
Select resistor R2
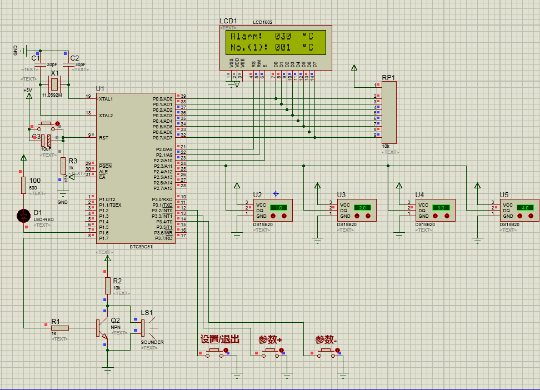point(108,286)
